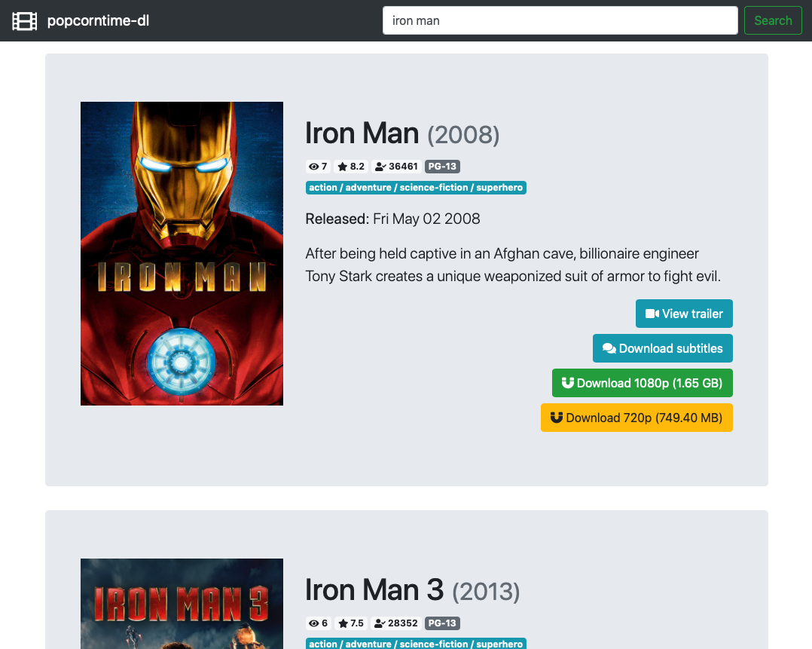Click the green Search button
812x649 pixels.
[773, 21]
